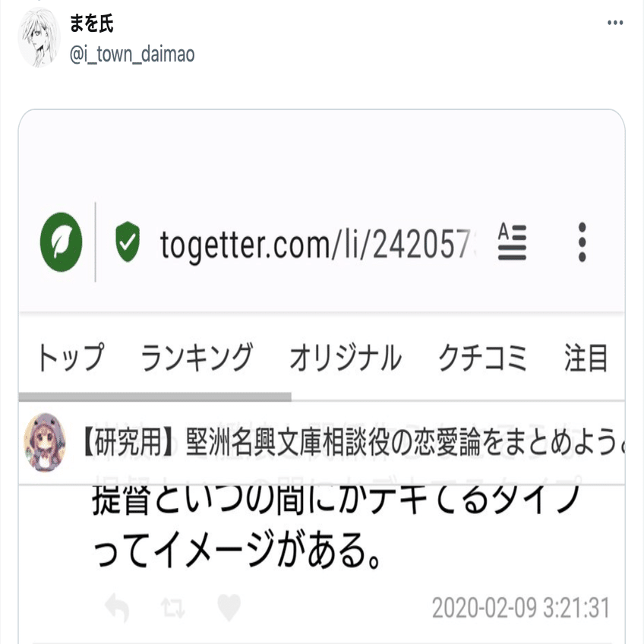The image size is (644, 644).
Task: Click the green shield security icon
Action: [x=128, y=241]
